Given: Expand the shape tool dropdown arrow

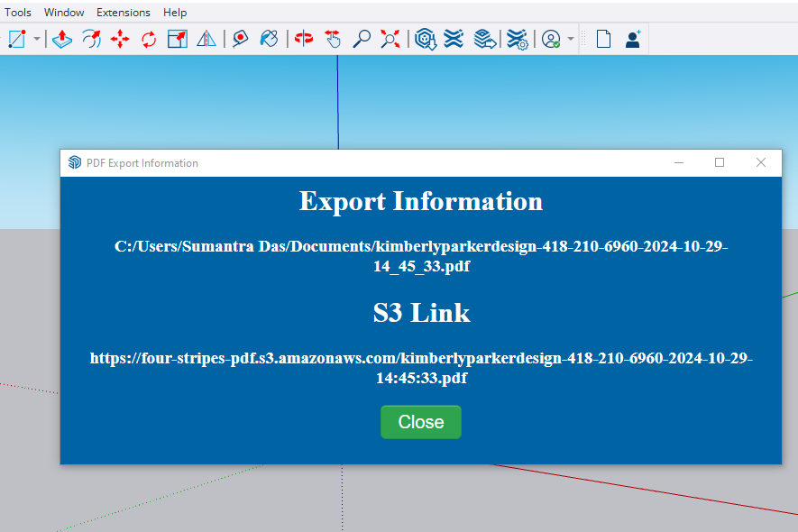Looking at the screenshot, I should [37, 39].
